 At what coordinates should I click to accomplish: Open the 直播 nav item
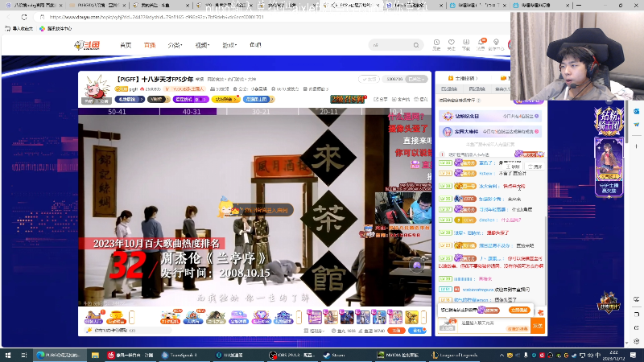click(150, 45)
